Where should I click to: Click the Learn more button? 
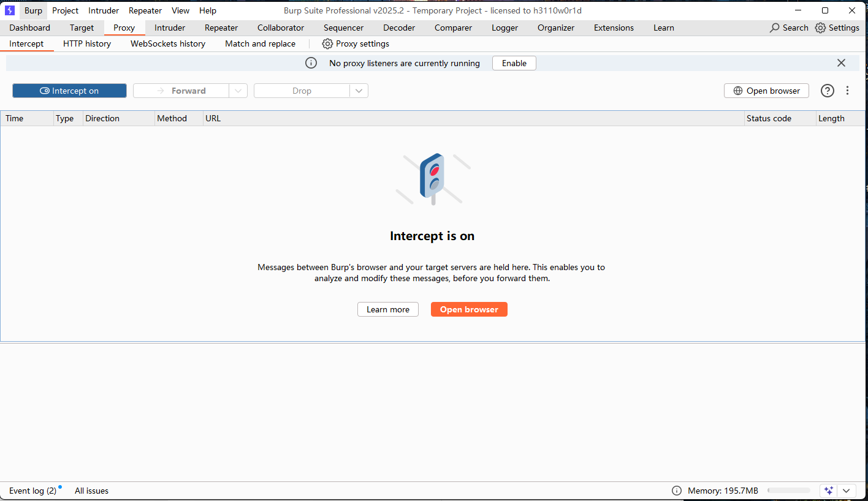click(x=388, y=309)
